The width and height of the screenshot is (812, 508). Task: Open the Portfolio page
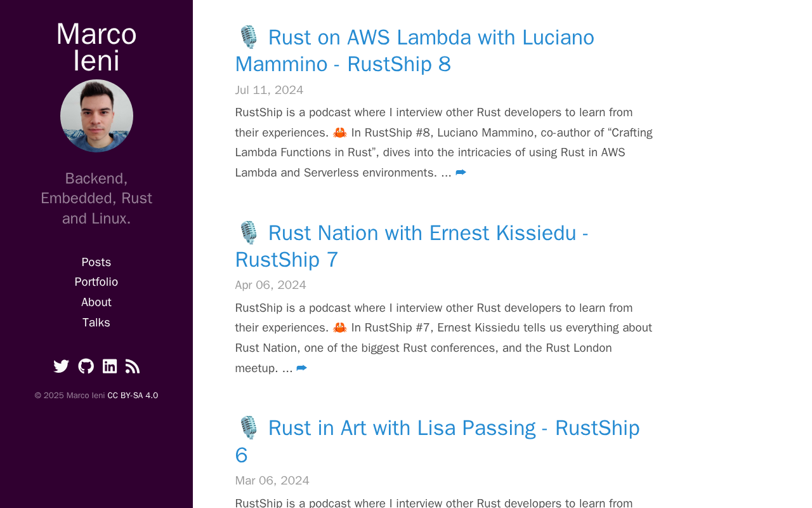(96, 282)
